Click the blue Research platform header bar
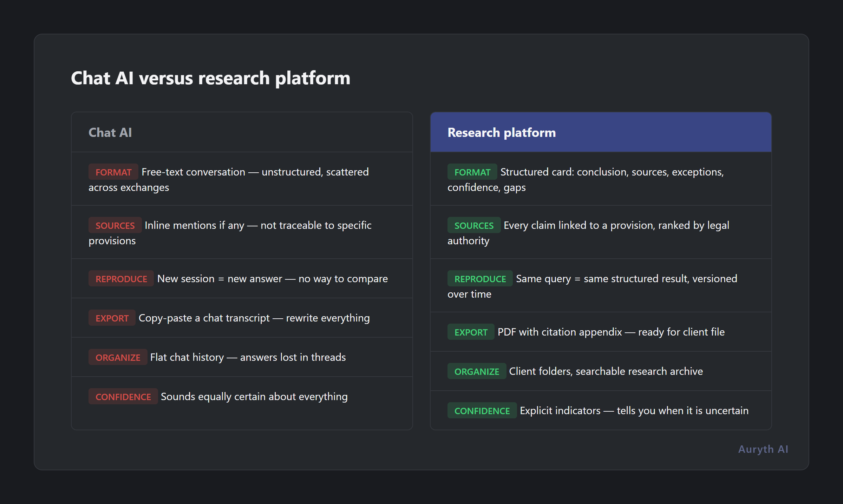 click(x=601, y=132)
